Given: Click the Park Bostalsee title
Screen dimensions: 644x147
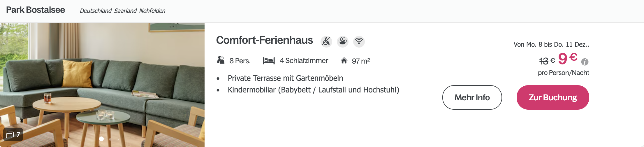Looking at the screenshot, I should click(36, 10).
